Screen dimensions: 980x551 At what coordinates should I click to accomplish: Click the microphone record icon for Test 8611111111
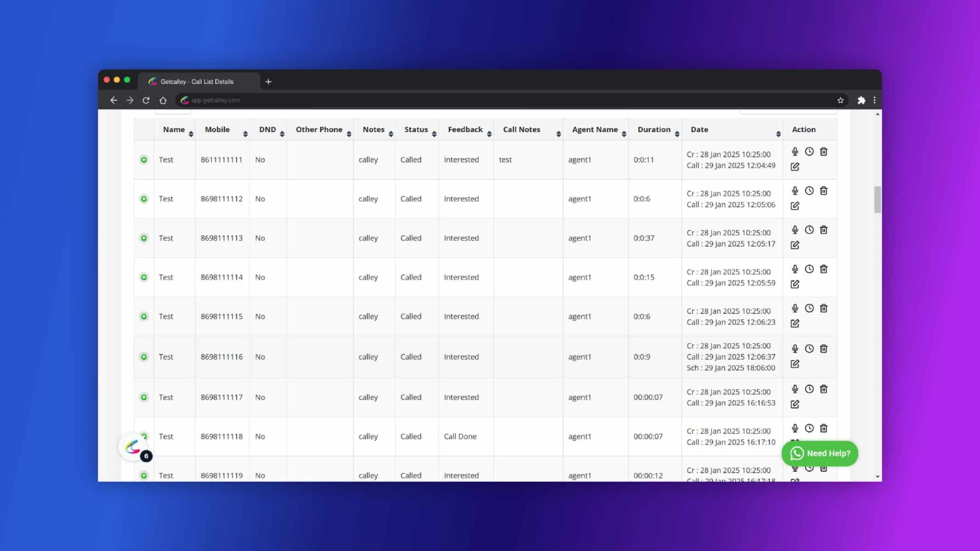[795, 152]
